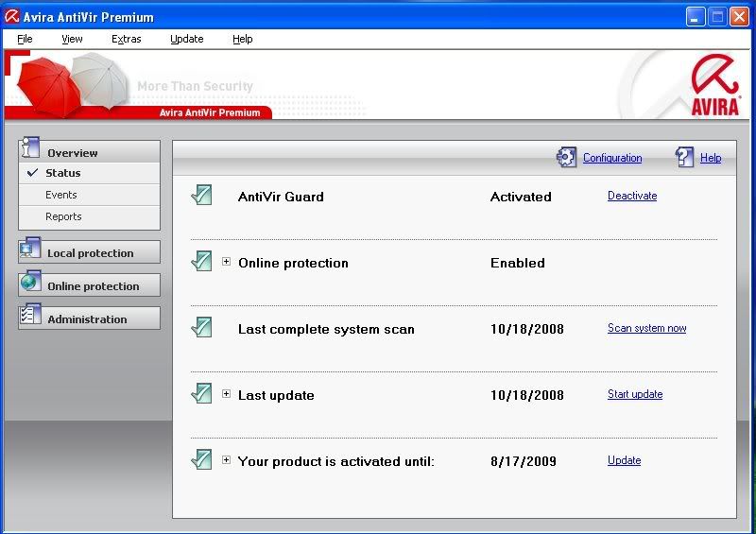Click the Last update date value
This screenshot has width=756, height=534.
(x=527, y=395)
